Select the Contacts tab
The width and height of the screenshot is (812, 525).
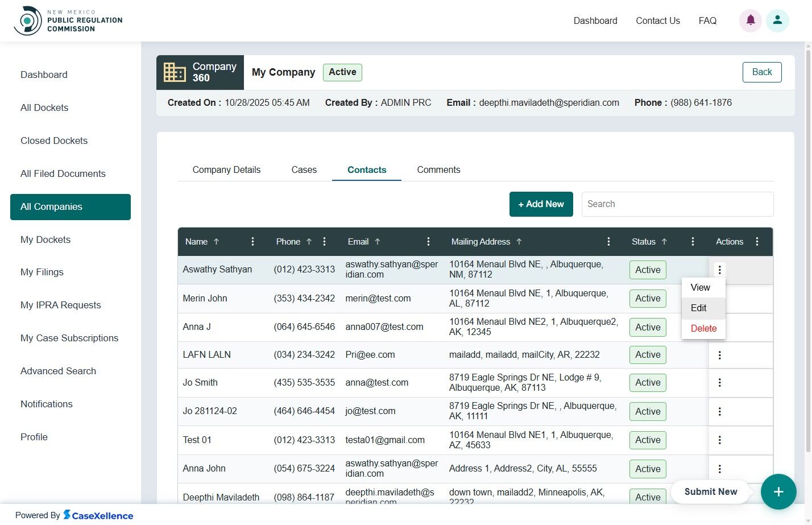point(367,170)
